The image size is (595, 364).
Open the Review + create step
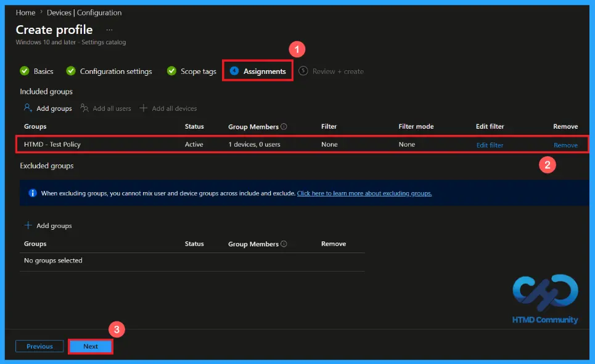(338, 71)
